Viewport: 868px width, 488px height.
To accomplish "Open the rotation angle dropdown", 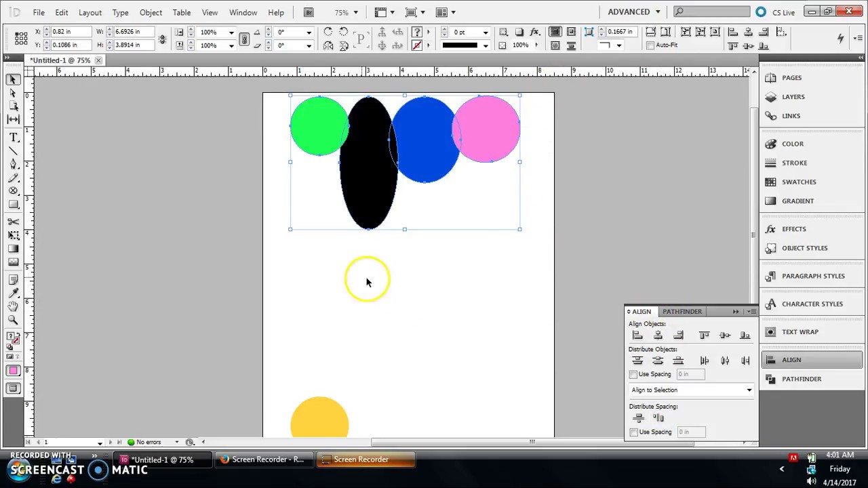I will tap(309, 32).
